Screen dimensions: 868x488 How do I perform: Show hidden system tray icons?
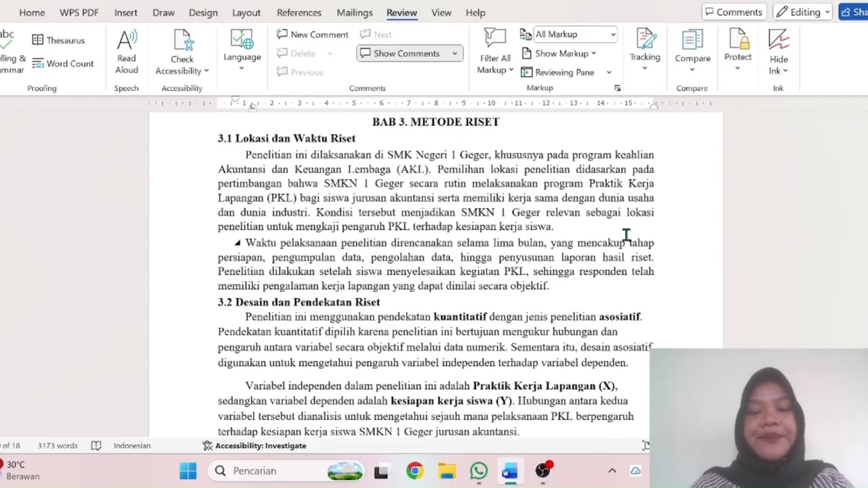pos(612,471)
